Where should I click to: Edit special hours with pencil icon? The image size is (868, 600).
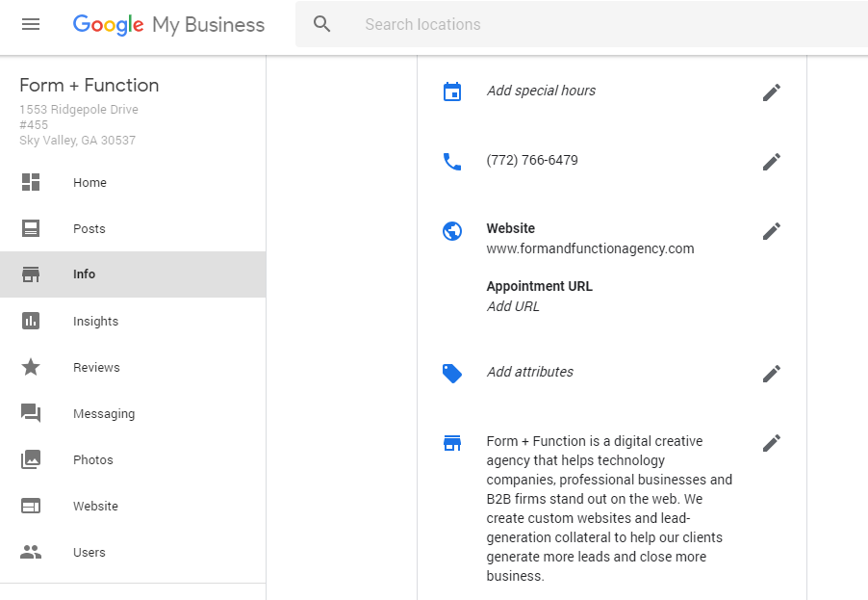[x=772, y=92]
